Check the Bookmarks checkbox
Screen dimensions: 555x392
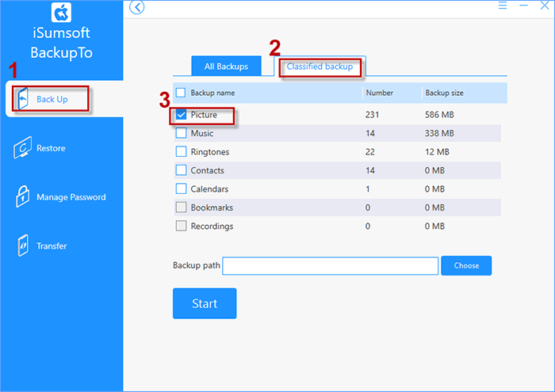(181, 207)
